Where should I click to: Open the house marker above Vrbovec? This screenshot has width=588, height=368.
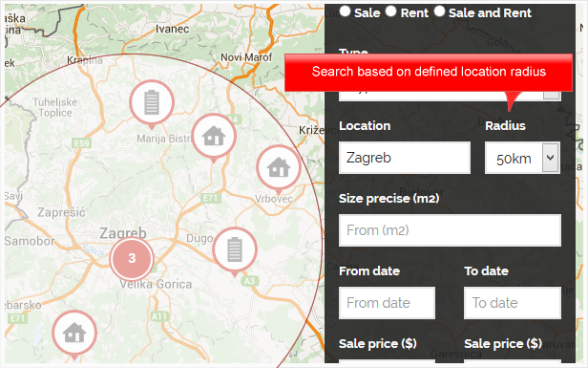click(279, 168)
